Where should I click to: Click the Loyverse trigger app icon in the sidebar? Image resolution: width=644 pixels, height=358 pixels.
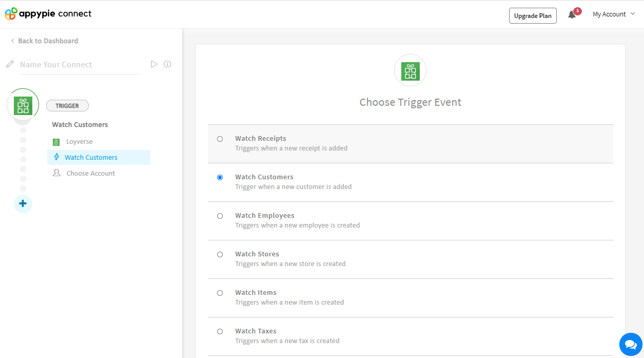(23, 105)
